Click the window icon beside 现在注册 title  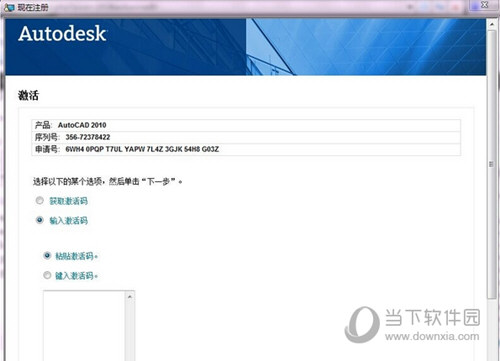click(x=9, y=8)
